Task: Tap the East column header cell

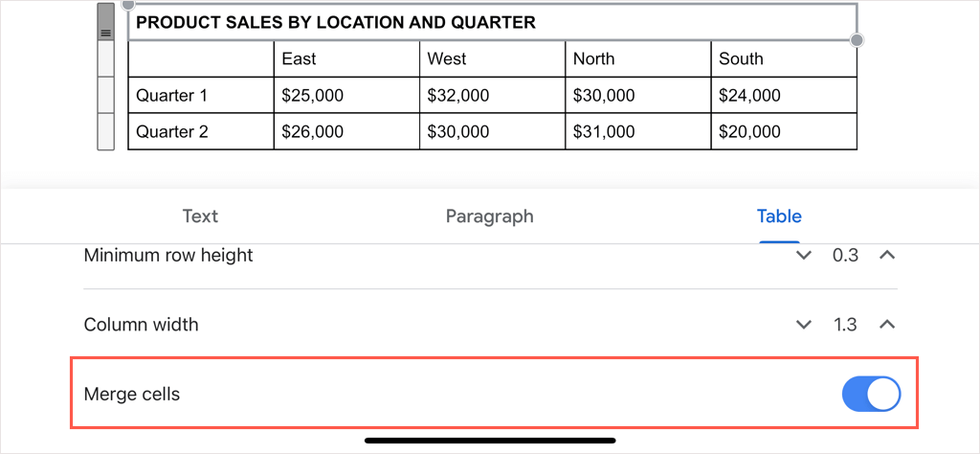Action: pos(346,58)
